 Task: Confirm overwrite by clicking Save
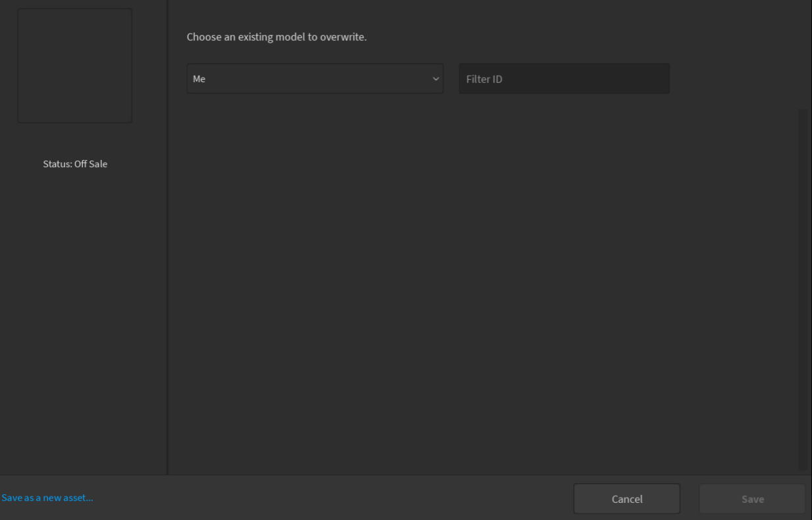point(751,498)
